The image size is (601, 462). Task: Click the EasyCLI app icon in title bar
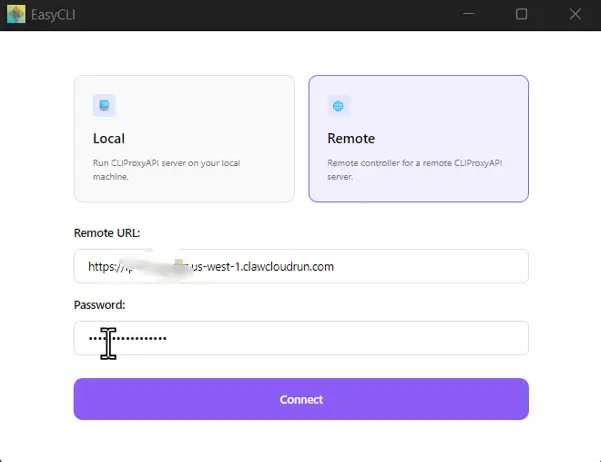(x=15, y=15)
